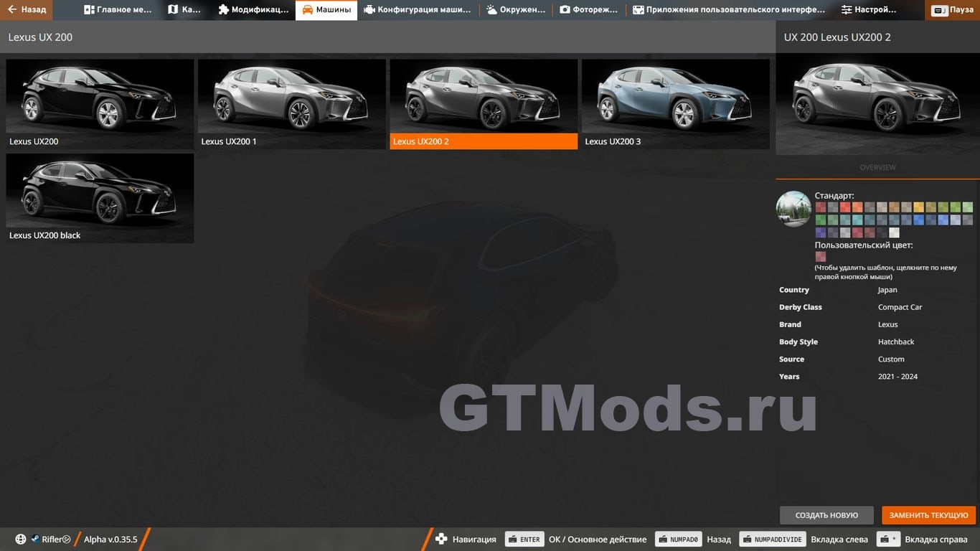Click the Steam account icon
Screen dimensions: 980x551
coord(35,540)
